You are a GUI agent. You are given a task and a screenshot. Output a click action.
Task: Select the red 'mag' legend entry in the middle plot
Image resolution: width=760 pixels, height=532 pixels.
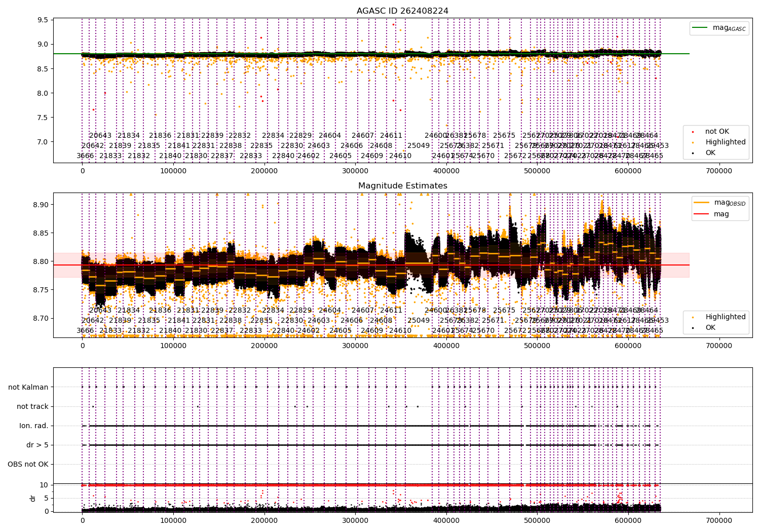712,214
